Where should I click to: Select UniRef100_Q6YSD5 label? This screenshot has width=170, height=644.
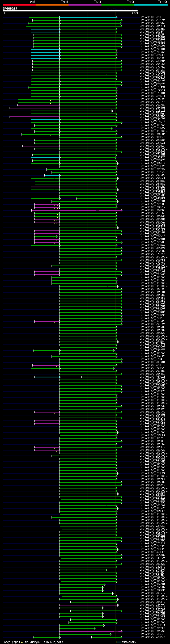[x=152, y=117]
